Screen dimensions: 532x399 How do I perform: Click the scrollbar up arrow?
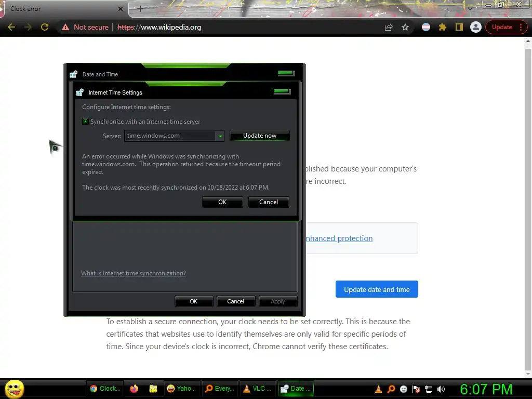pyautogui.click(x=528, y=41)
